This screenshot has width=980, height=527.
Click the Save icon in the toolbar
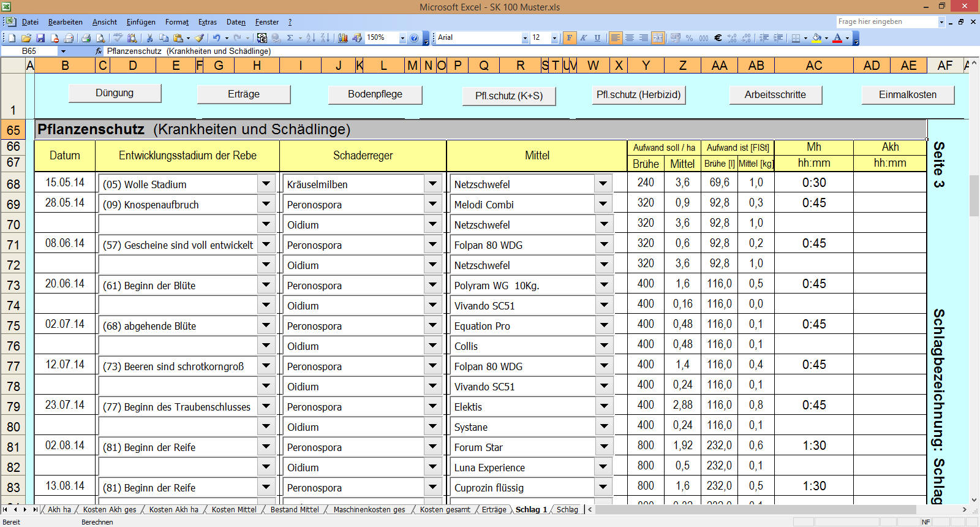click(40, 38)
